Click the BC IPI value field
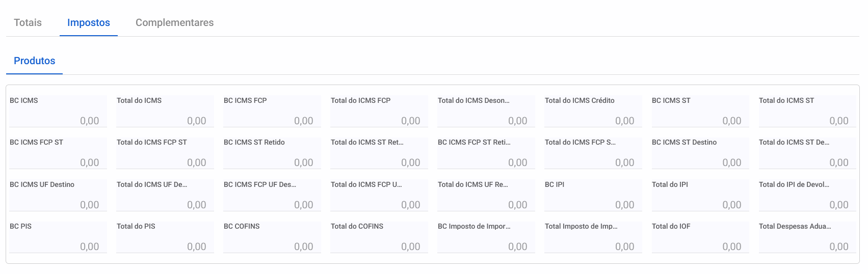Viewport: 868px width, 274px height. pyautogui.click(x=593, y=195)
